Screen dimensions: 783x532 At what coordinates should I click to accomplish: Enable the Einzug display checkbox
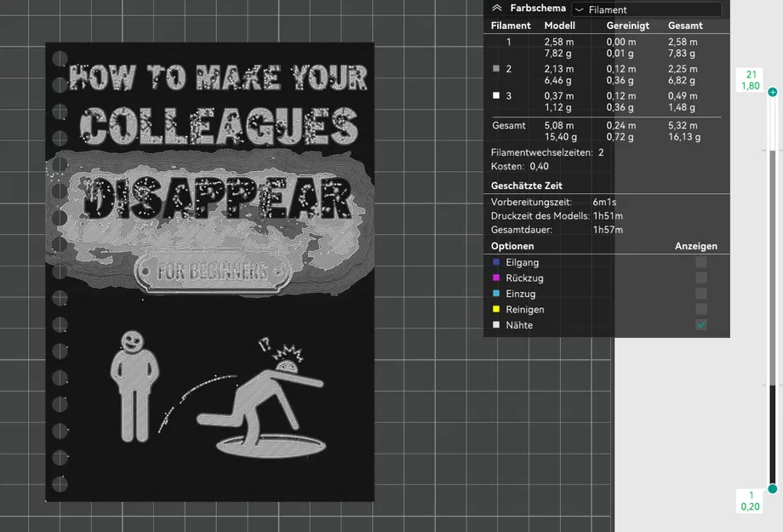[x=701, y=294]
